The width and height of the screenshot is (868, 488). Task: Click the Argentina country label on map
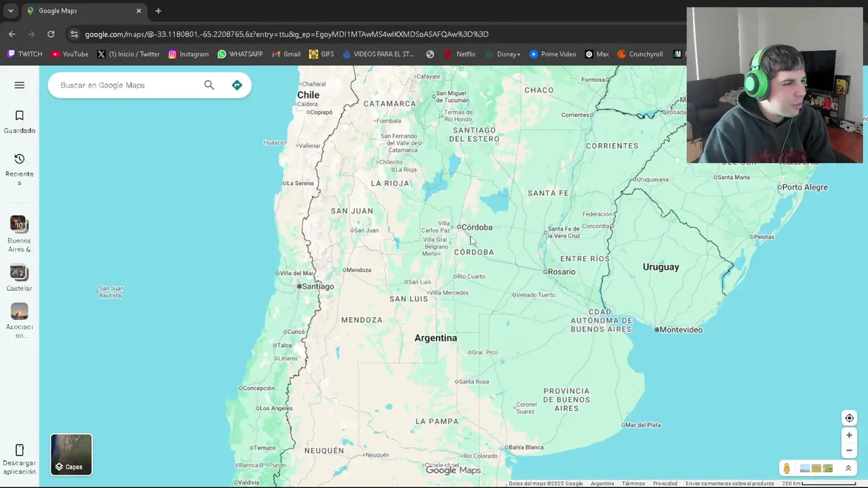point(435,338)
